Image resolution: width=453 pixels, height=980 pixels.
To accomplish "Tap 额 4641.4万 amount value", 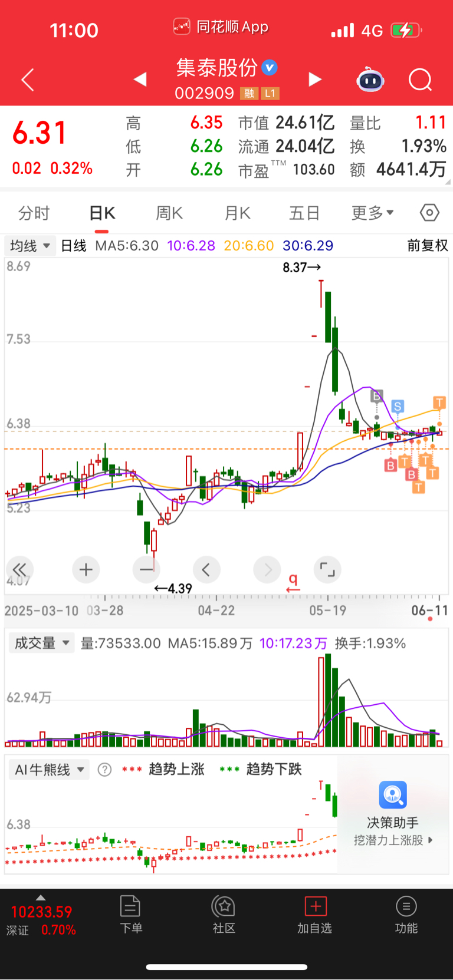I will pos(411,170).
